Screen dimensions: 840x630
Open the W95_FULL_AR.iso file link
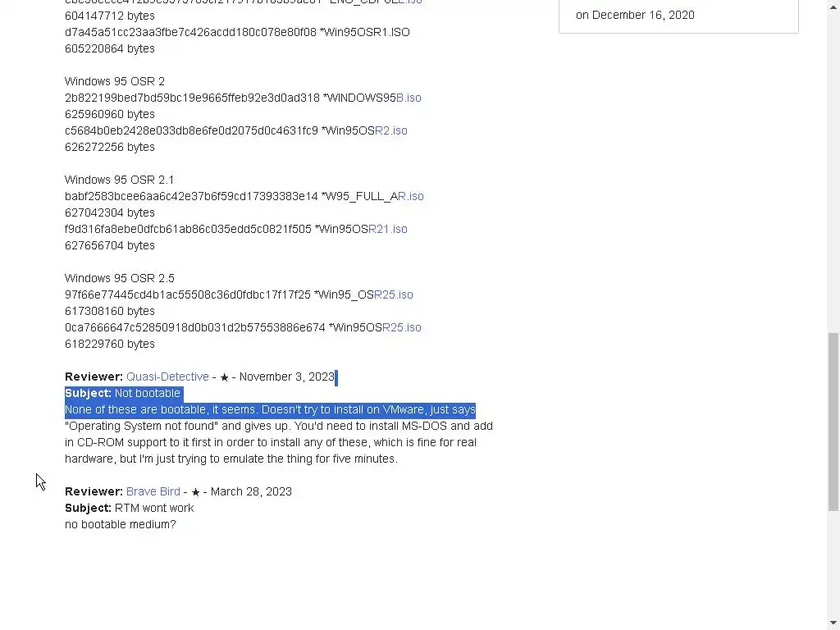[411, 196]
